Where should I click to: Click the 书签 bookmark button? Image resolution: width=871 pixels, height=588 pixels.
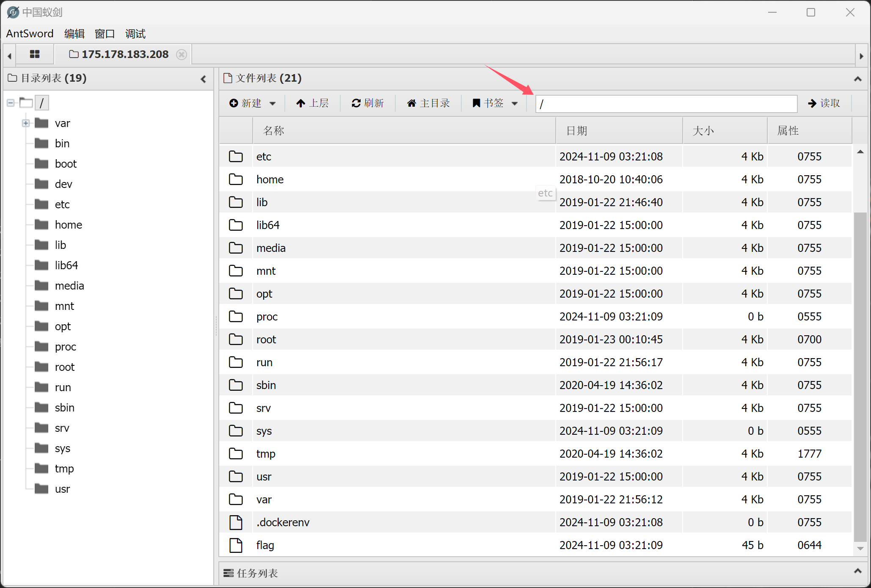pyautogui.click(x=488, y=103)
